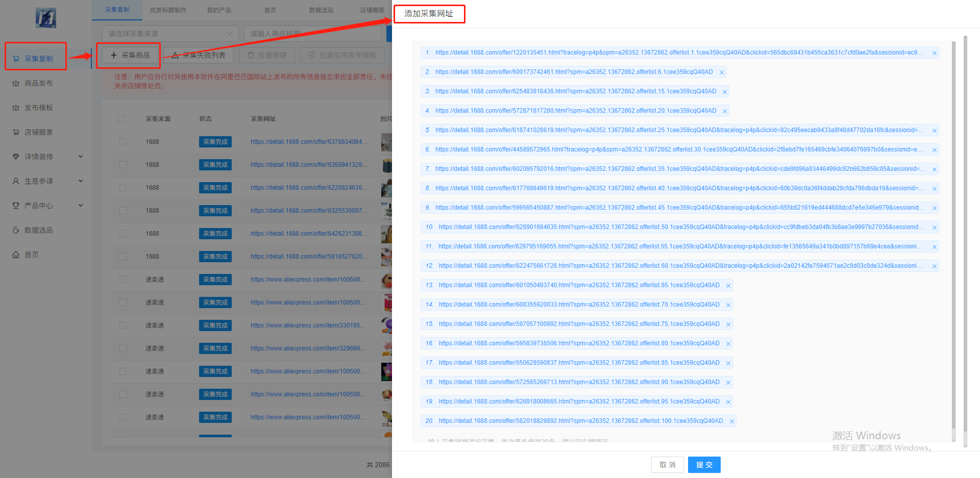This screenshot has height=478, width=980.
Task: Open 数据选品 in the sidebar
Action: 46,230
